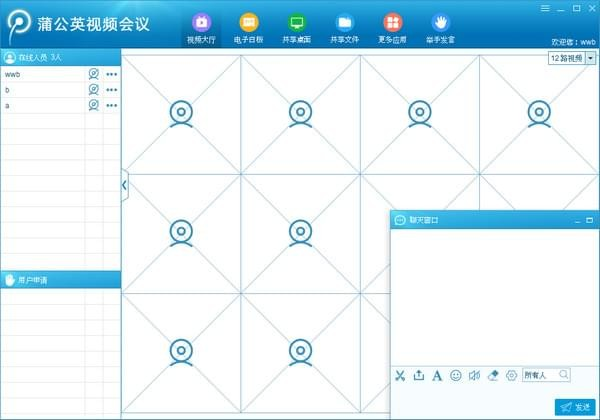Select user wwb in online list
600x420 pixels.
[x=60, y=74]
